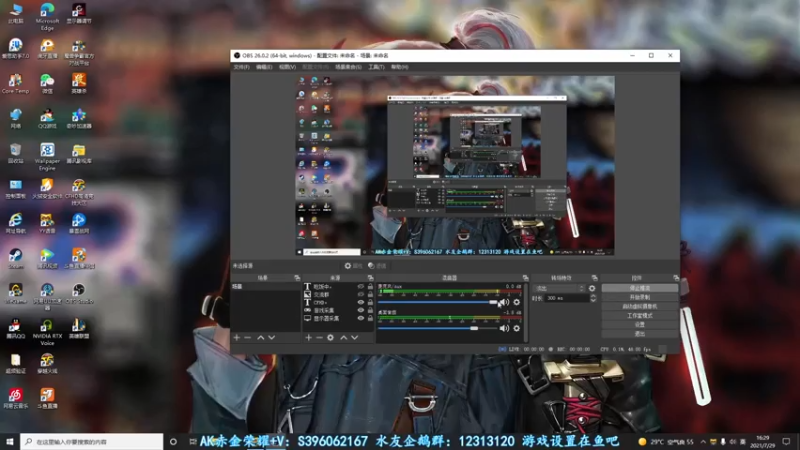
Task: Click the audio mixer vertical scrollbar
Action: tap(525, 312)
